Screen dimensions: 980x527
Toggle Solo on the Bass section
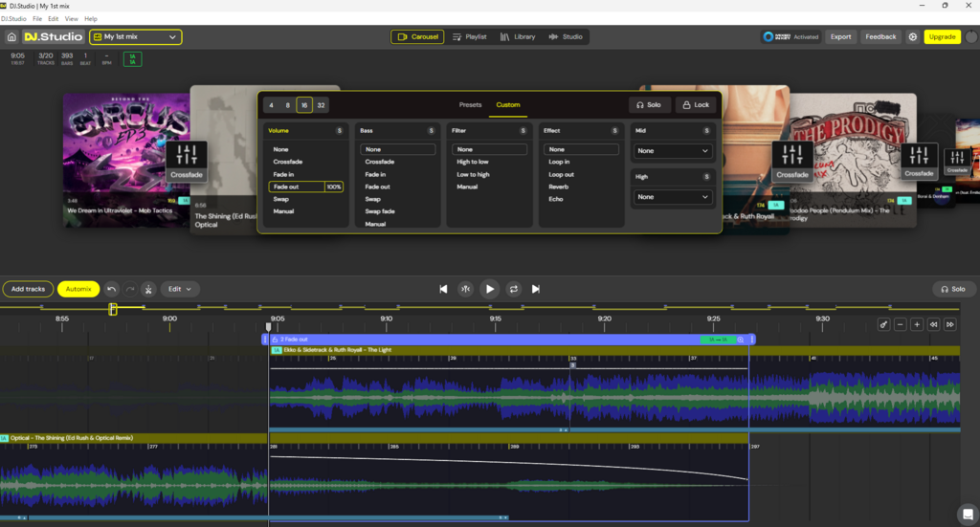[432, 130]
